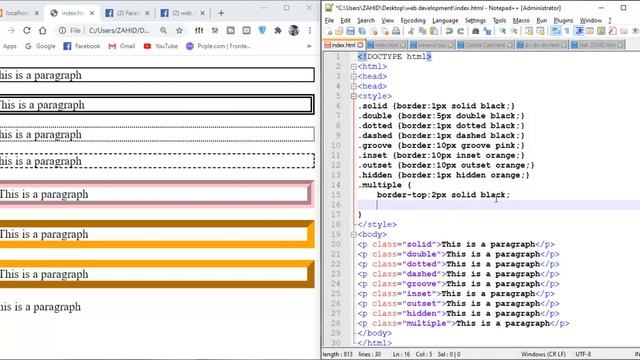This screenshot has height=360, width=640.
Task: Click the Chrome forward arrow
Action: (11, 31)
